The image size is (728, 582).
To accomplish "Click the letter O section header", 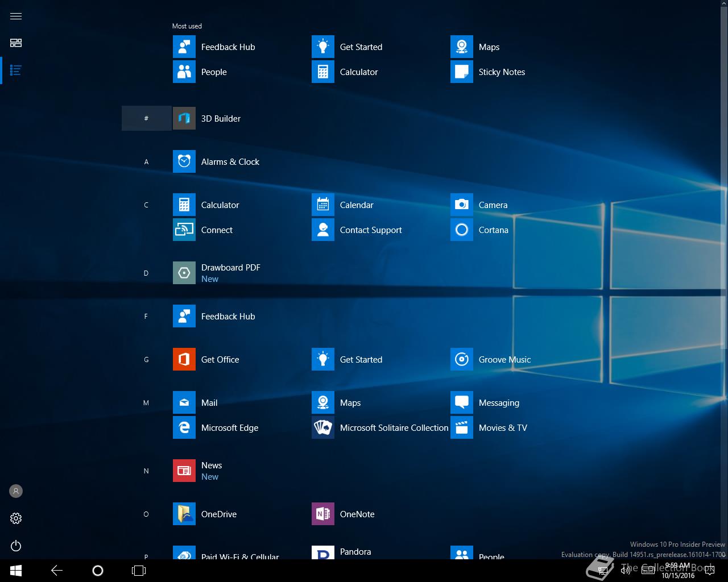I will (x=146, y=514).
